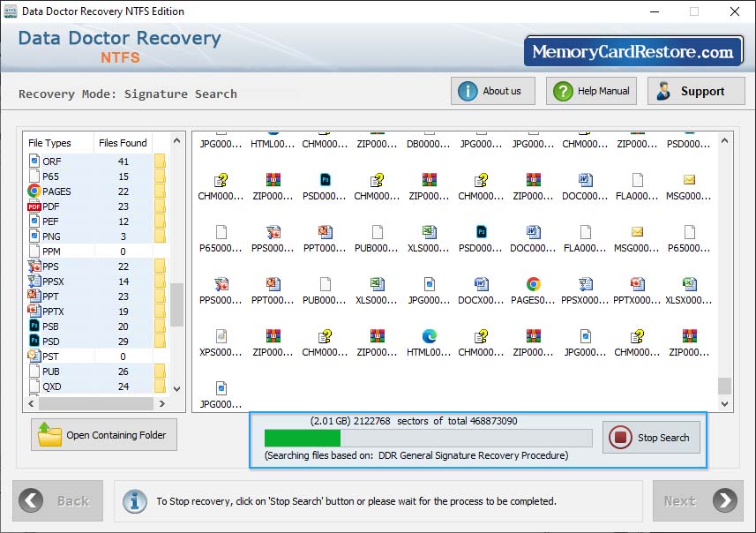
Task: Click the "Recovery Mode: Signature Search" label
Action: (x=128, y=94)
